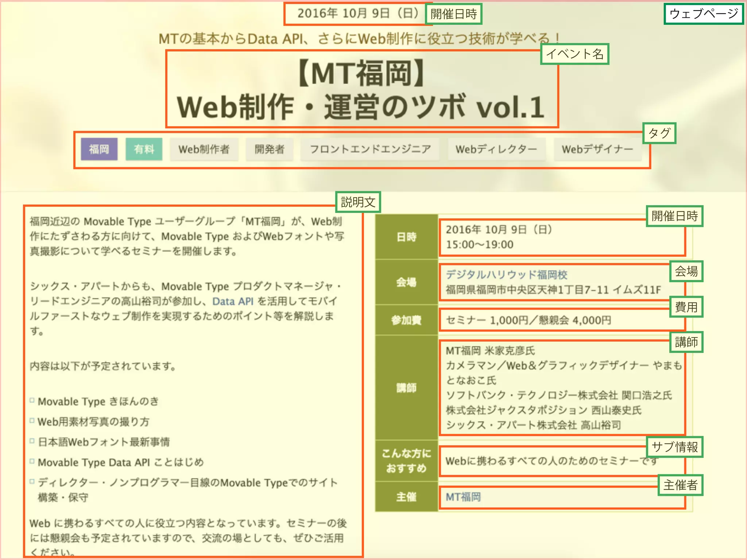Screen dimensions: 747x560
Task: Click the Webデザイナー tag
Action: coord(597,149)
